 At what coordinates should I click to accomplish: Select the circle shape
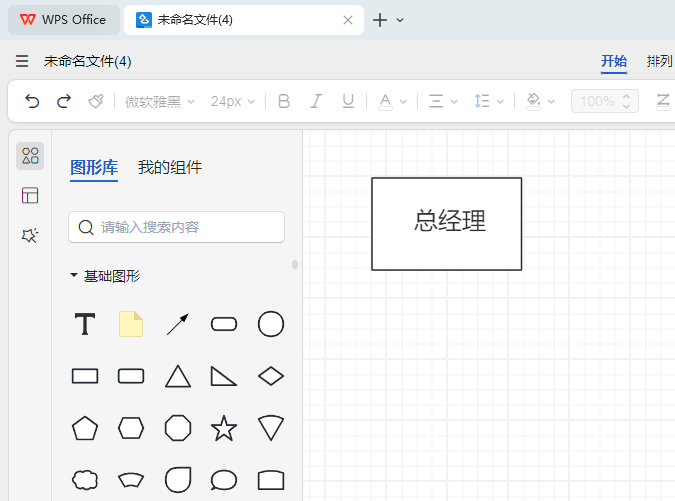click(271, 324)
